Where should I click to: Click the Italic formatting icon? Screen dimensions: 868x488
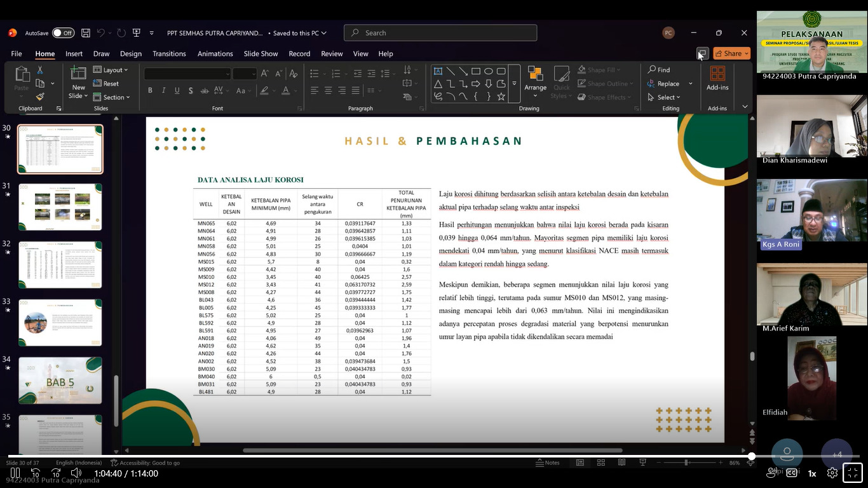tap(163, 91)
